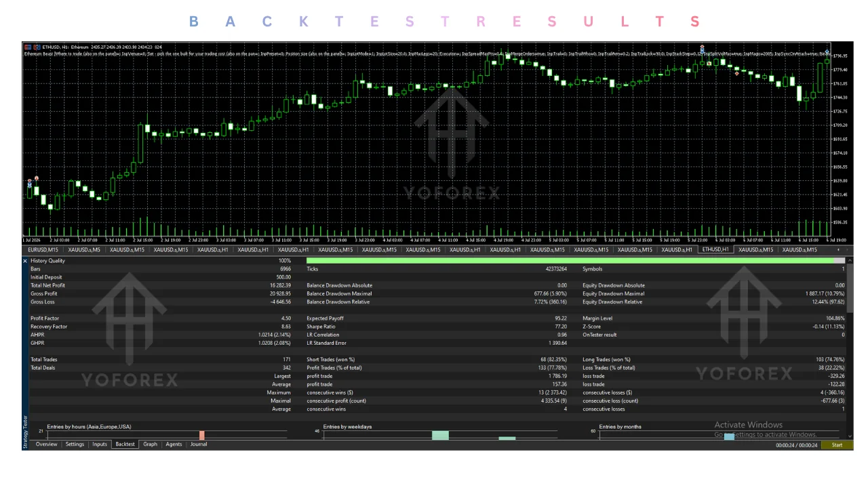Open the Agents tab

coord(174,445)
